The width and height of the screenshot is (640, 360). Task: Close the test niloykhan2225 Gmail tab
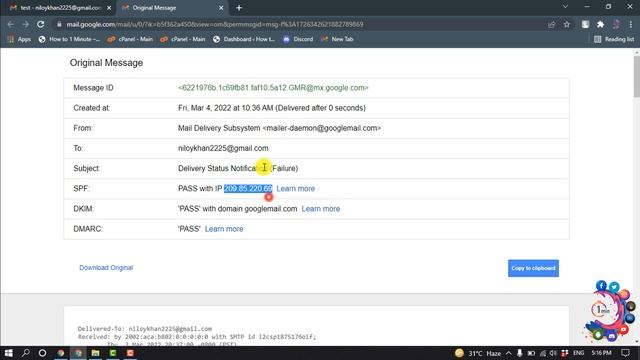(109, 8)
